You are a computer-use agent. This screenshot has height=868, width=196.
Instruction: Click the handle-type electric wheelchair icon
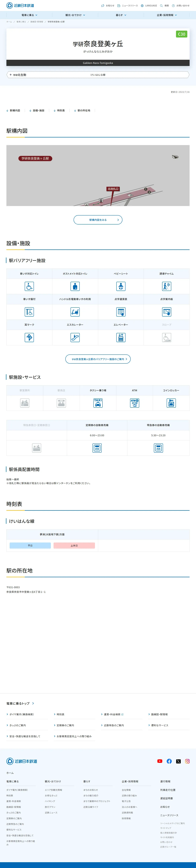click(75, 312)
